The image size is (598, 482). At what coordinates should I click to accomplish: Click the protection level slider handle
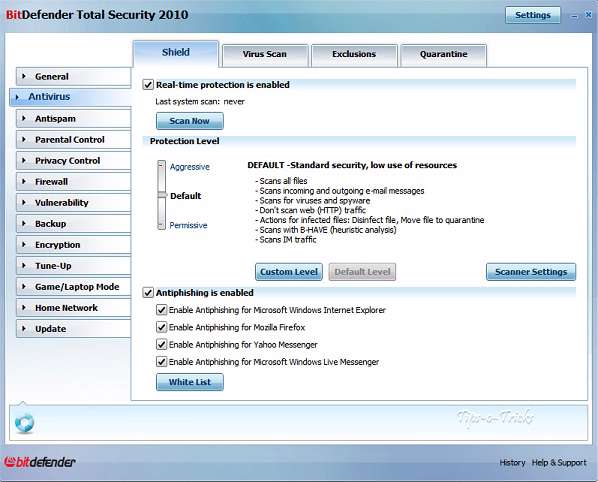click(162, 195)
